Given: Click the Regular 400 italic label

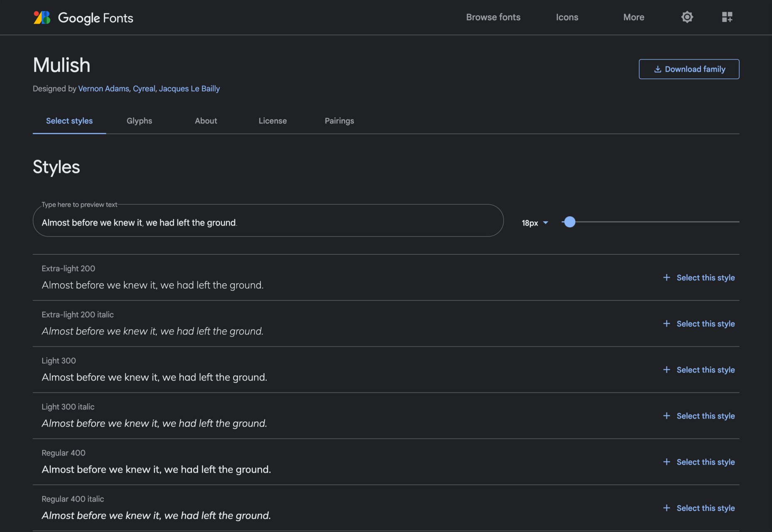Looking at the screenshot, I should (x=73, y=499).
